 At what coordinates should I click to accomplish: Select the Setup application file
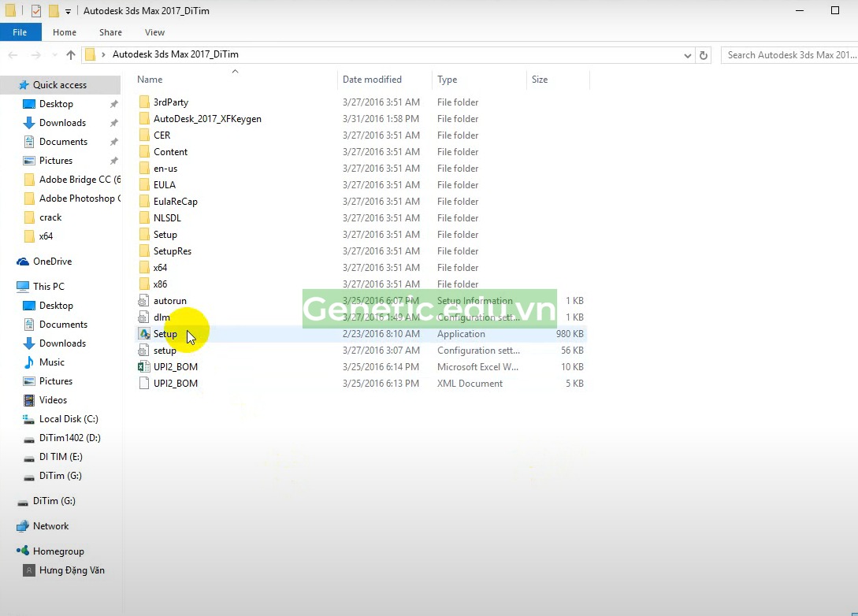(165, 334)
